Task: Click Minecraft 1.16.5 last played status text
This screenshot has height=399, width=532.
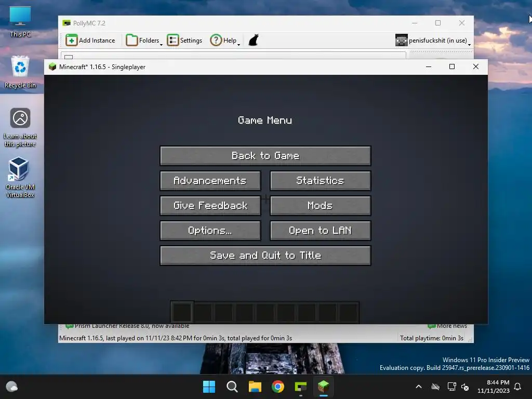Action: (176, 338)
